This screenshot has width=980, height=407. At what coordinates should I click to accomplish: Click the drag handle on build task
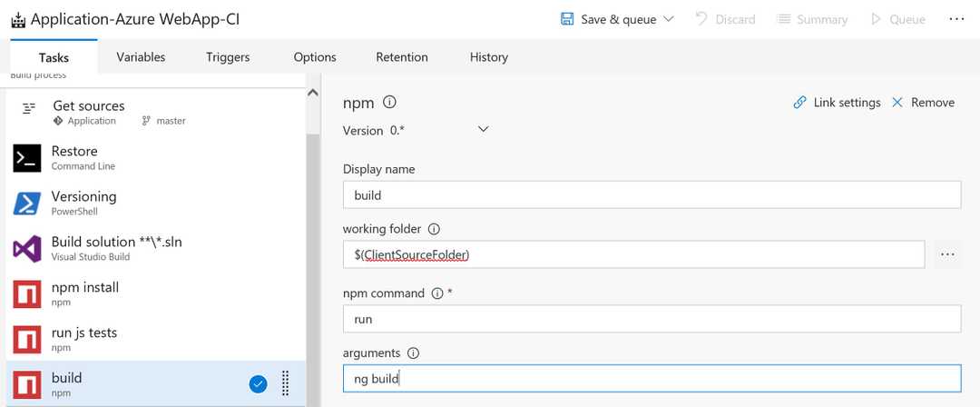click(x=285, y=383)
